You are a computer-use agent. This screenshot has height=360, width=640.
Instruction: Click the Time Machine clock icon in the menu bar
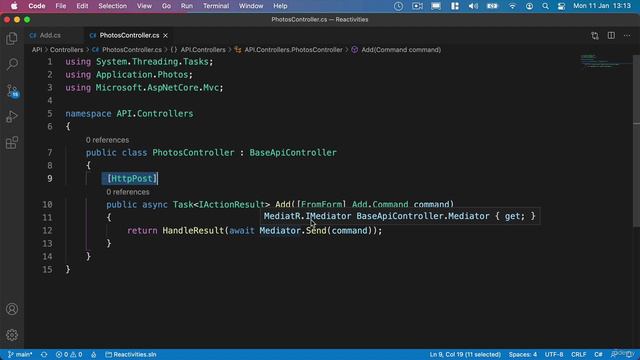point(398,6)
